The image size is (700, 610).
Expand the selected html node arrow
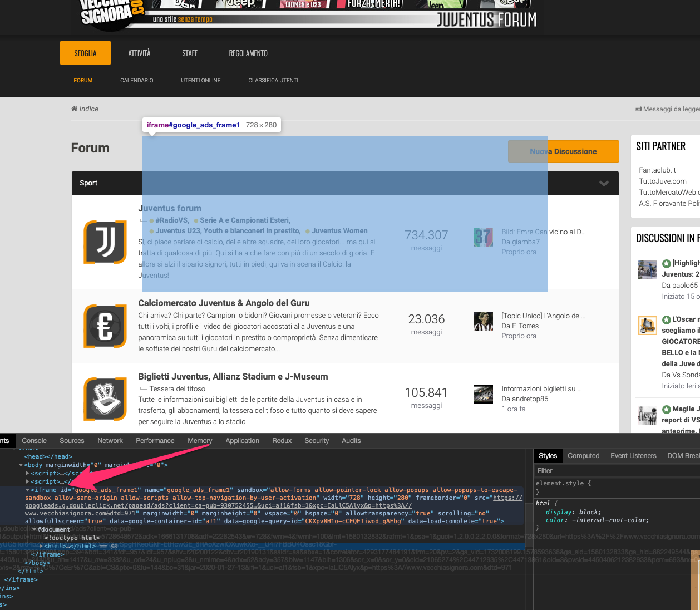pos(41,546)
